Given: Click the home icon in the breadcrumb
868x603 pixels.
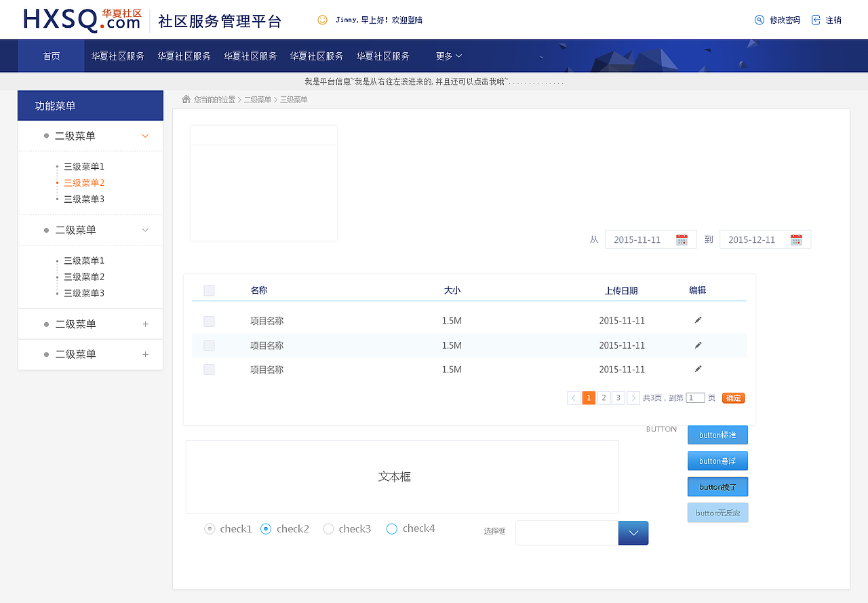Looking at the screenshot, I should pos(186,98).
